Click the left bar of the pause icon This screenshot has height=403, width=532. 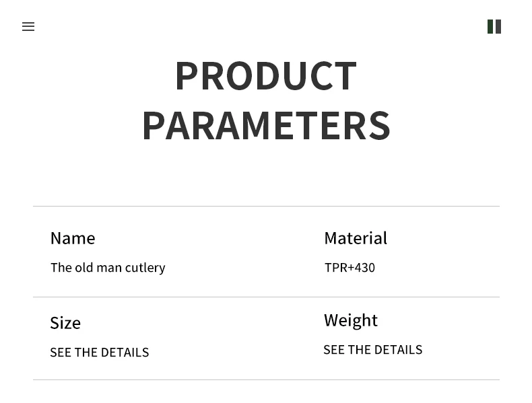(x=491, y=27)
